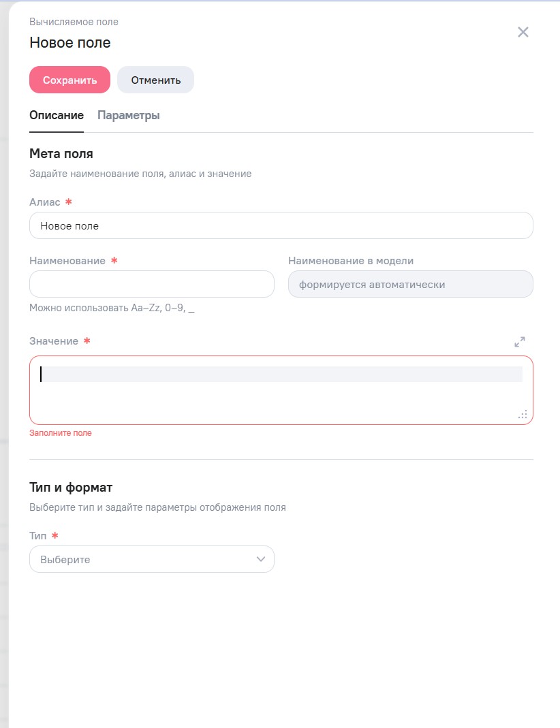
Task: Switch to the Описание tab
Action: click(57, 115)
